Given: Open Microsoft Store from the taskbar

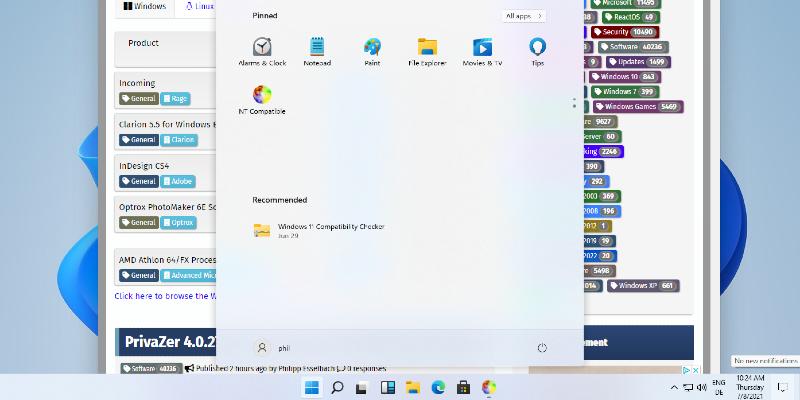Looking at the screenshot, I should [463, 388].
